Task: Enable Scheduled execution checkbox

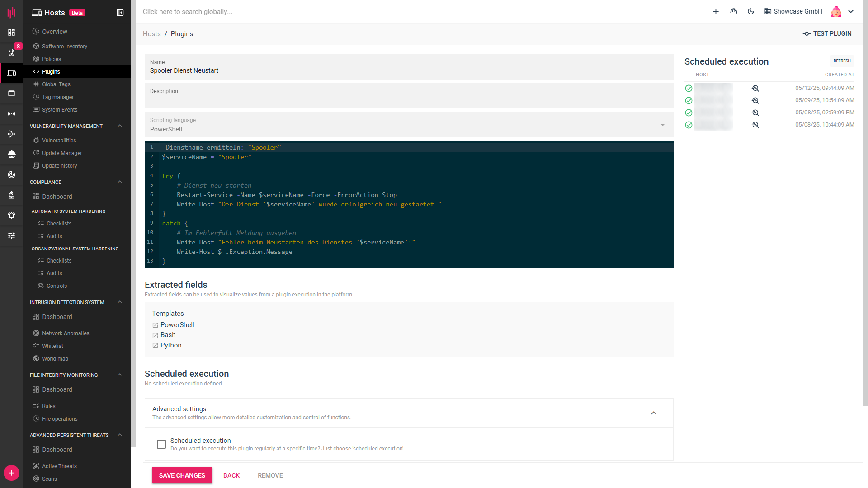Action: click(x=161, y=444)
